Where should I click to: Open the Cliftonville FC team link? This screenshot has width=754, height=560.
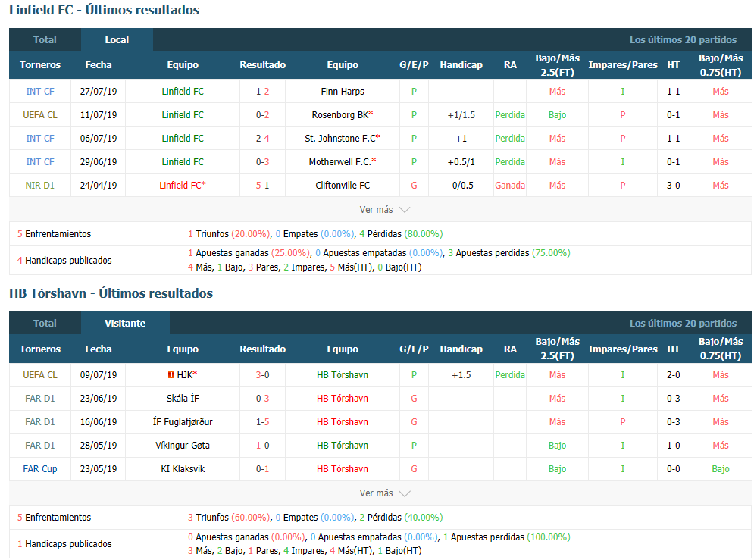click(x=343, y=186)
